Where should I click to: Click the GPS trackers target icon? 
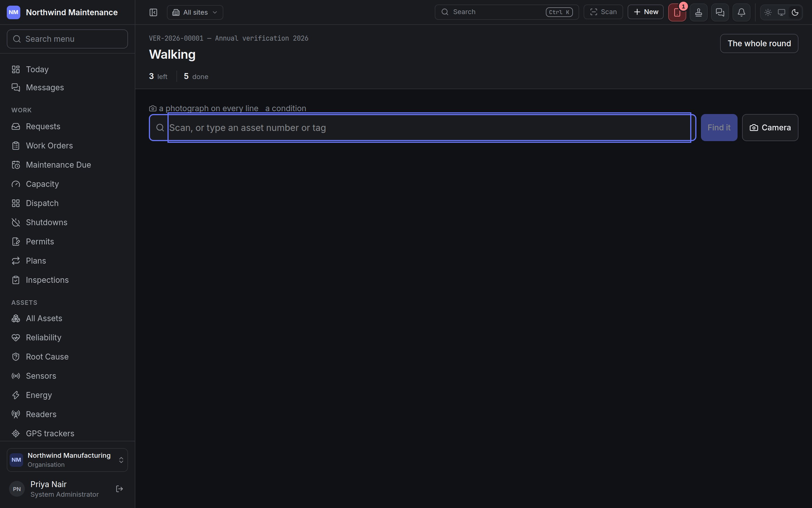coord(16,433)
